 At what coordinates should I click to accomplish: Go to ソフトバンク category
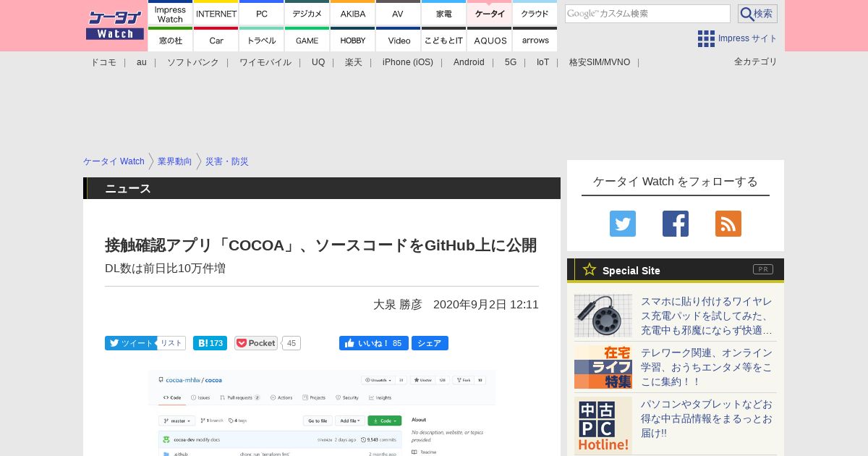[x=193, y=62]
